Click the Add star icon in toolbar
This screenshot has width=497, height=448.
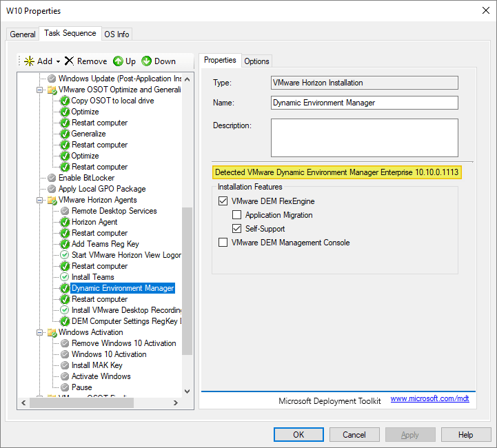29,61
